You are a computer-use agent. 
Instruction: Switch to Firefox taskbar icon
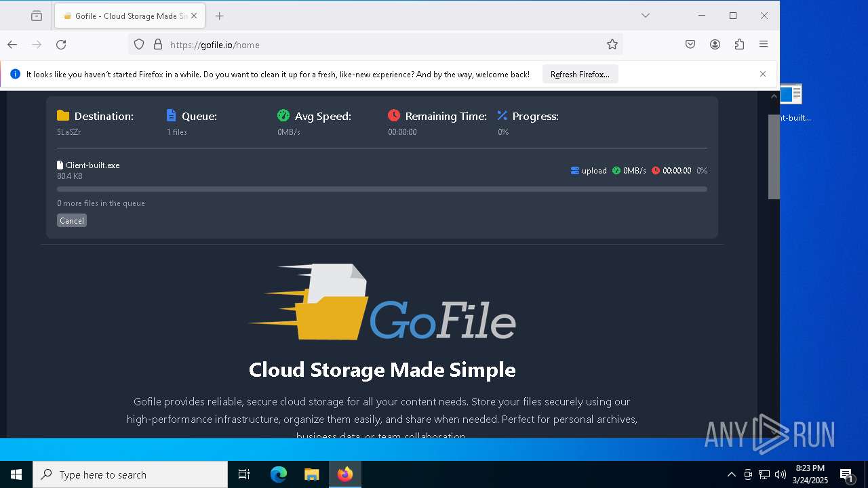point(345,474)
